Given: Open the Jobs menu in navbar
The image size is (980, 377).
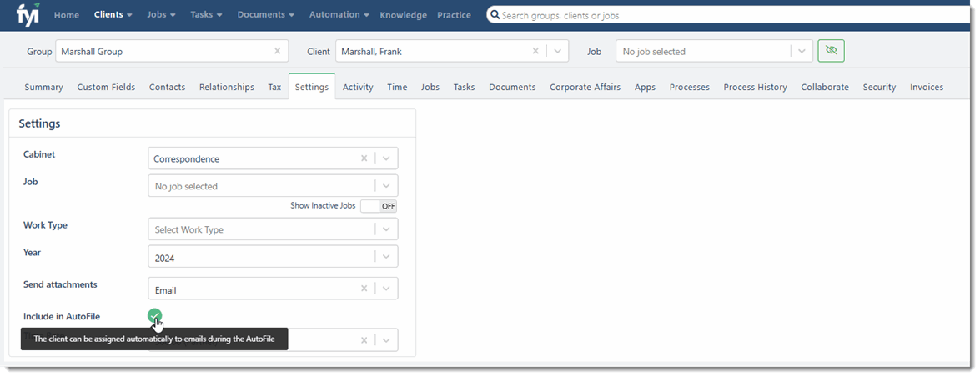Looking at the screenshot, I should (161, 14).
